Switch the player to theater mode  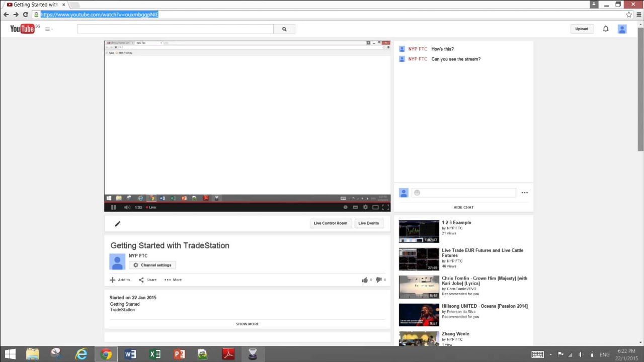coord(375,207)
